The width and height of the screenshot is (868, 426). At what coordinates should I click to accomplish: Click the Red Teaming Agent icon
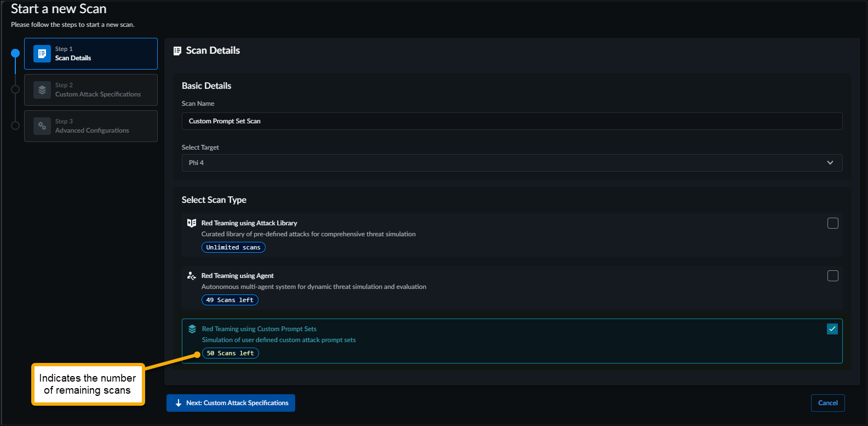coord(192,276)
